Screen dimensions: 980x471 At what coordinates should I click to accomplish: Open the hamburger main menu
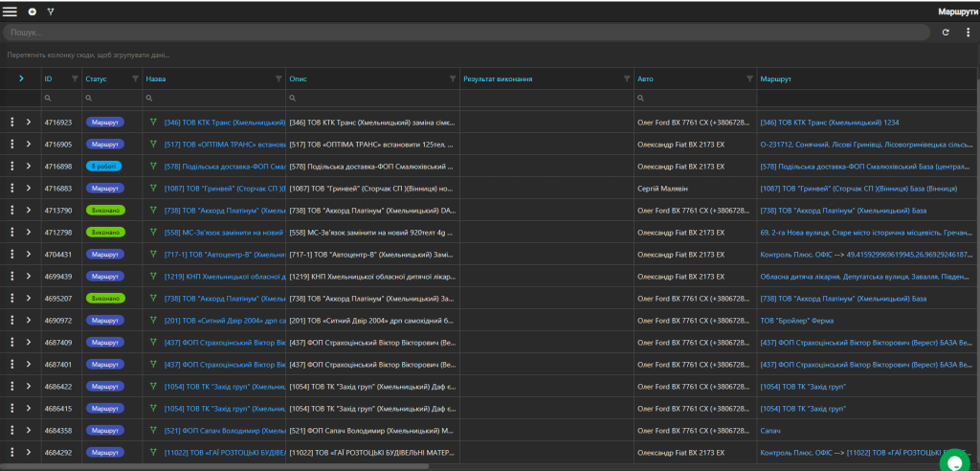[x=10, y=11]
